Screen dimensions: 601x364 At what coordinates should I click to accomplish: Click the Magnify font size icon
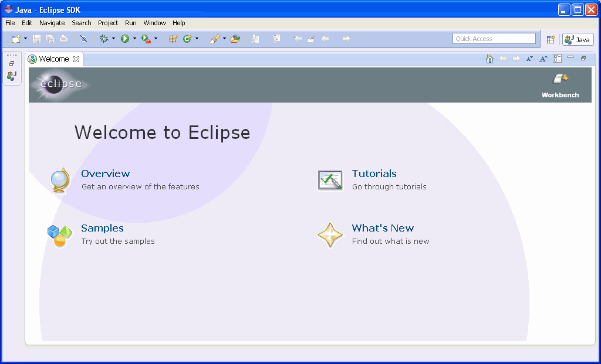click(x=543, y=59)
